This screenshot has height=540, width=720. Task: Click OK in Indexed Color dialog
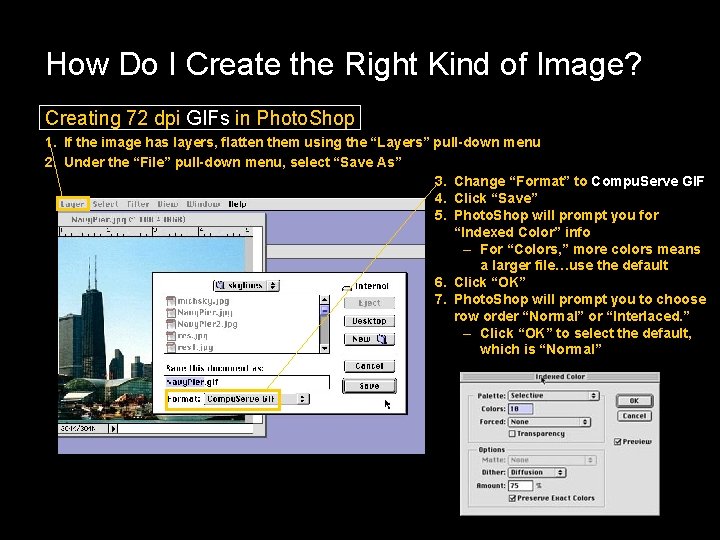[634, 401]
